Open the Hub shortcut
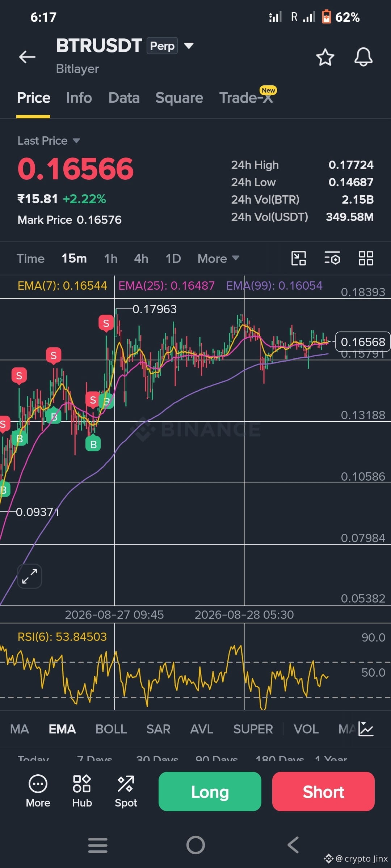Viewport: 391px width, 868px height. click(82, 791)
